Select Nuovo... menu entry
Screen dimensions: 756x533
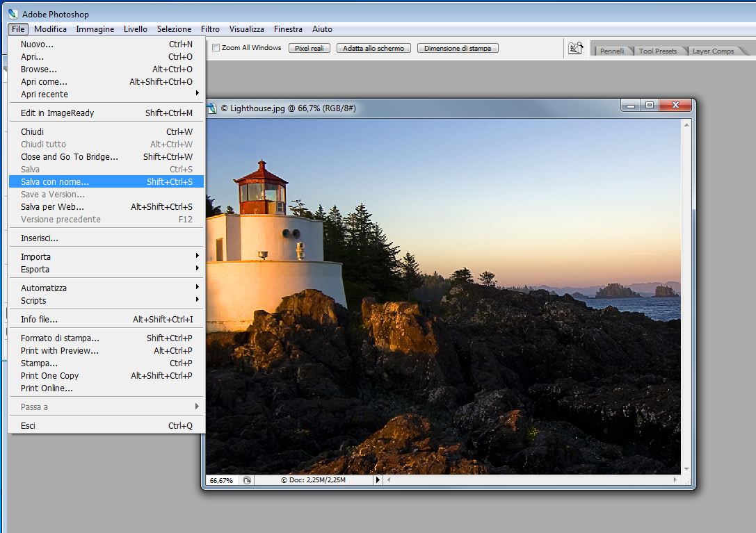(x=106, y=44)
